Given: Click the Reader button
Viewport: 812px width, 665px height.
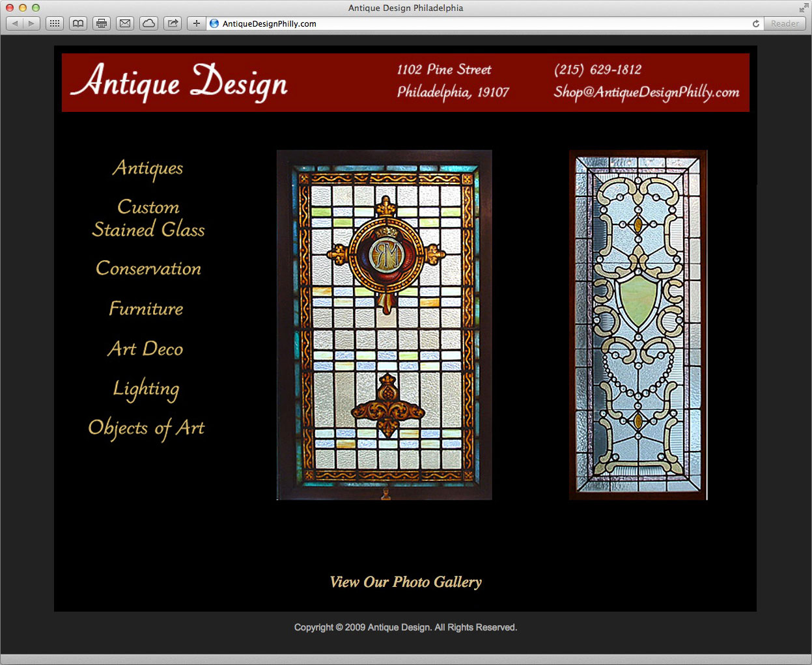Looking at the screenshot, I should [785, 23].
